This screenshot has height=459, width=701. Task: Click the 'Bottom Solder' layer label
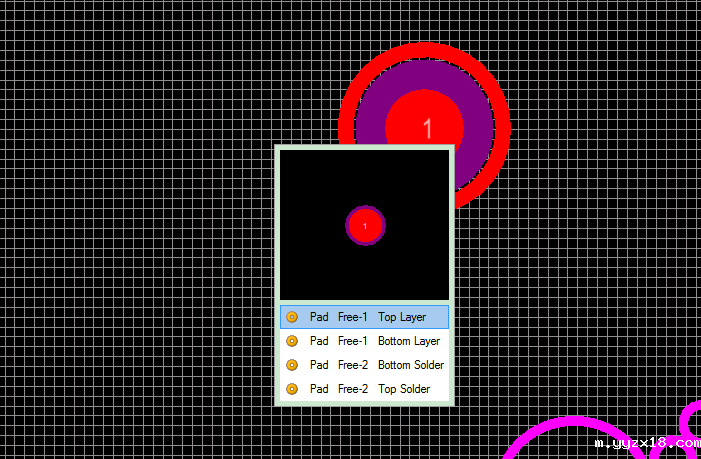coord(411,365)
